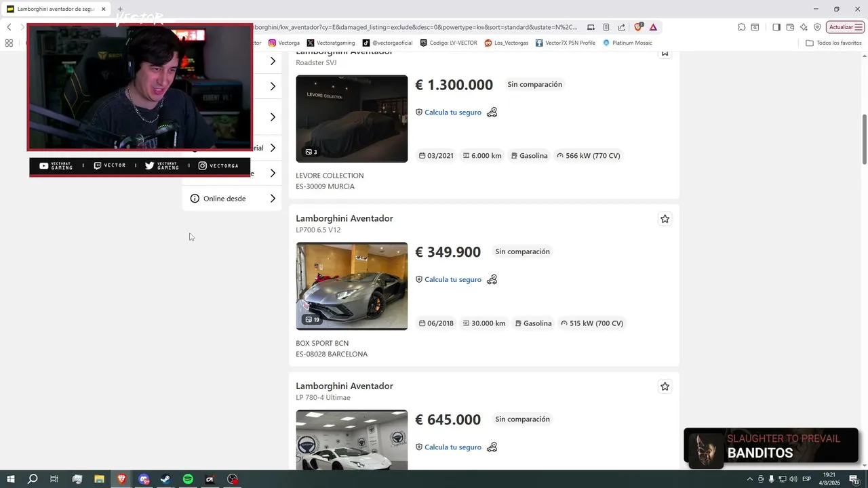The width and height of the screenshot is (868, 488).
Task: Go back with the browser back arrow
Action: pos(9,27)
